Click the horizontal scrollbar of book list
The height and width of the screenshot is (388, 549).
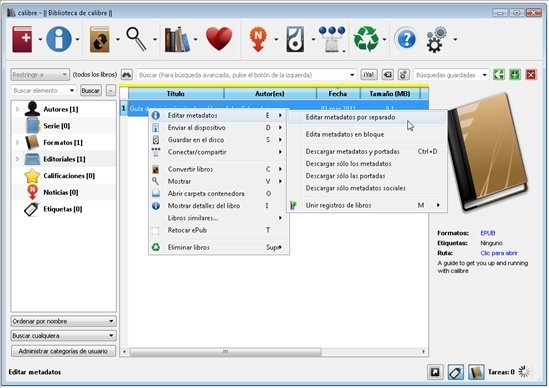pyautogui.click(x=273, y=351)
